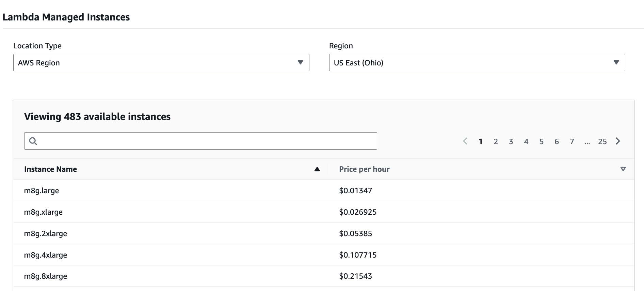Click the search magnifier icon
Image resolution: width=644 pixels, height=291 pixels.
(x=33, y=141)
